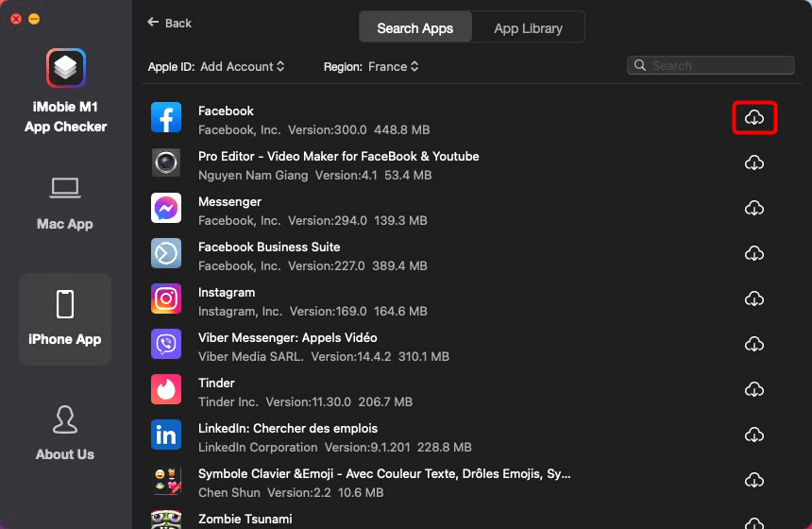Click the Messenger app icon
The width and height of the screenshot is (812, 529).
pyautogui.click(x=166, y=208)
